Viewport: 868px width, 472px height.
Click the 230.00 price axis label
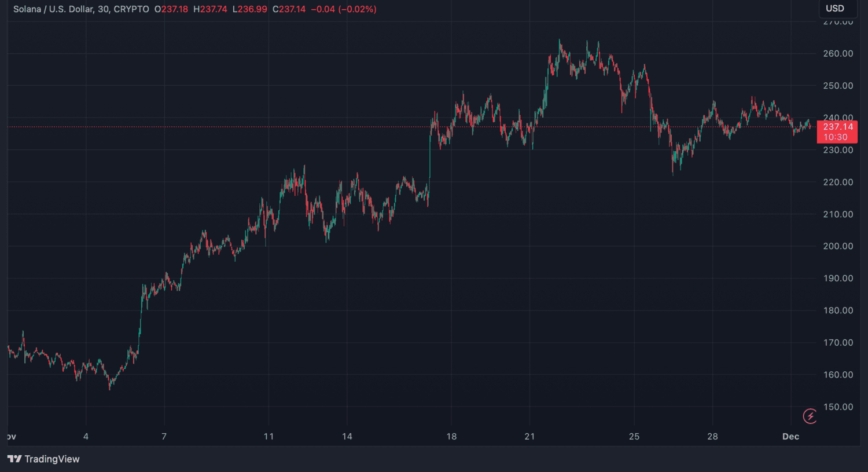pyautogui.click(x=838, y=150)
